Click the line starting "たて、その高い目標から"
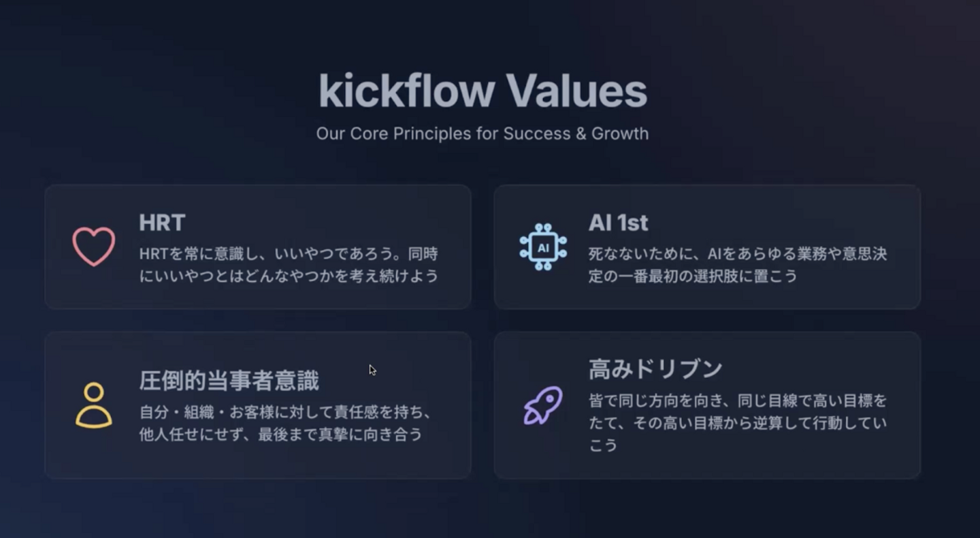 738,423
